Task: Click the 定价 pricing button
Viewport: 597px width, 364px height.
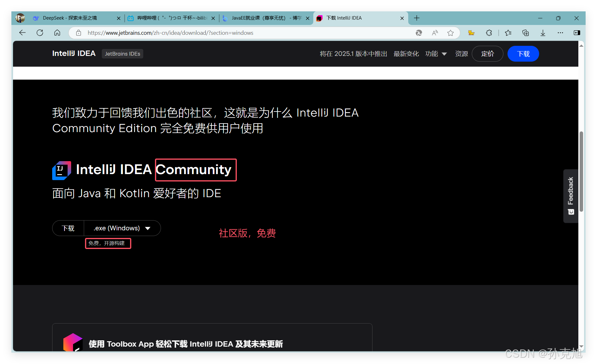Action: tap(487, 54)
